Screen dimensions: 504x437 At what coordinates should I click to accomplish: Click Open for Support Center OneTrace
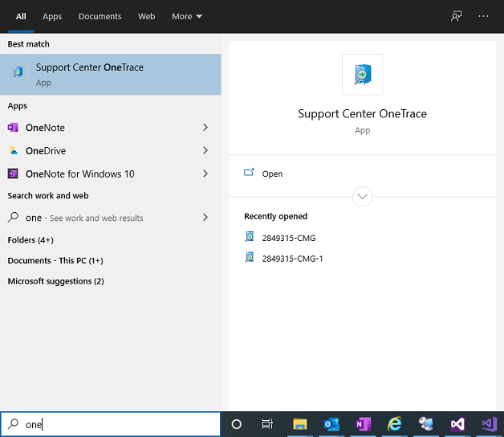tap(272, 174)
